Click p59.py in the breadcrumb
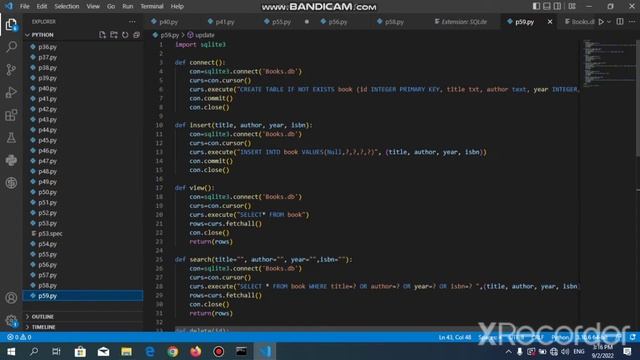640x360 pixels. pyautogui.click(x=169, y=35)
